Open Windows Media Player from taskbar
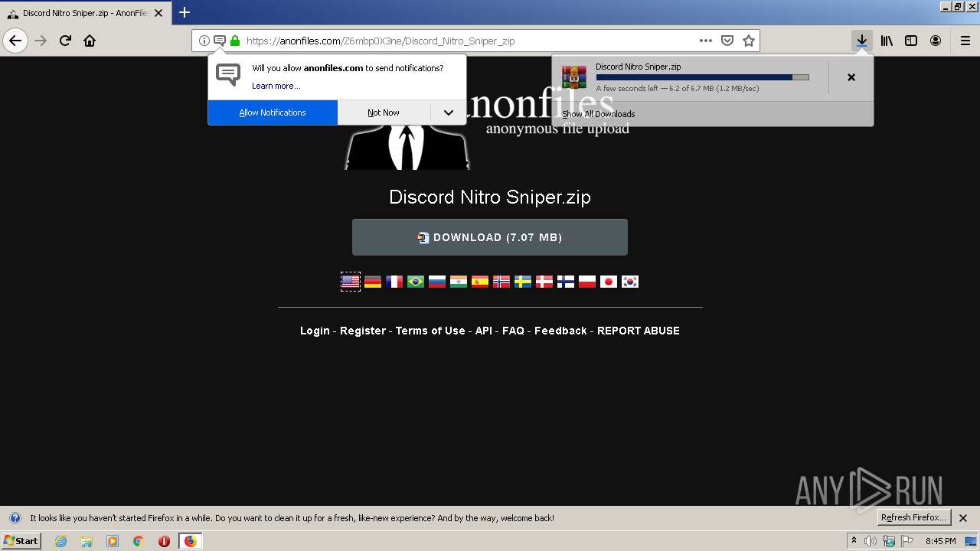The image size is (980, 551). [x=113, y=541]
